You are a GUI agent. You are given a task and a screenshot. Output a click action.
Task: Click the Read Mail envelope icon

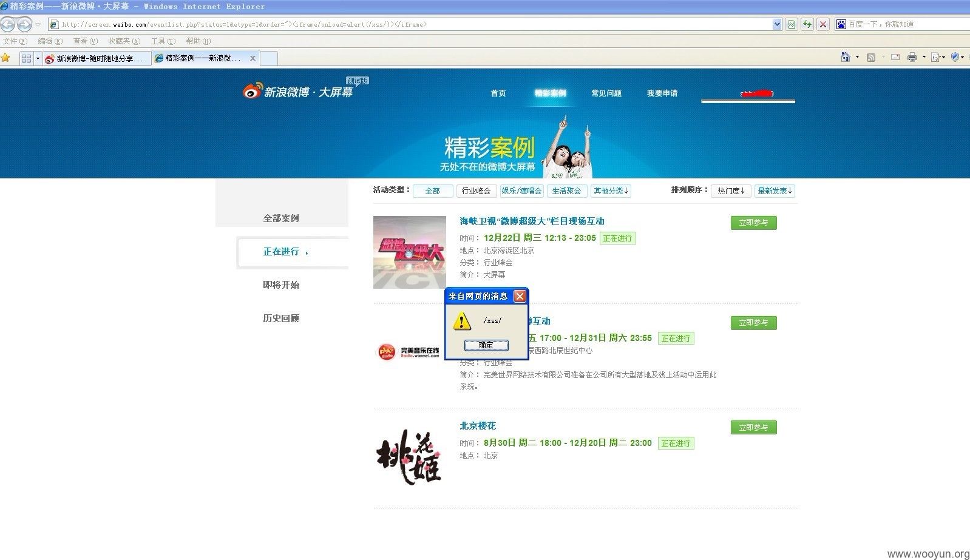pos(895,57)
